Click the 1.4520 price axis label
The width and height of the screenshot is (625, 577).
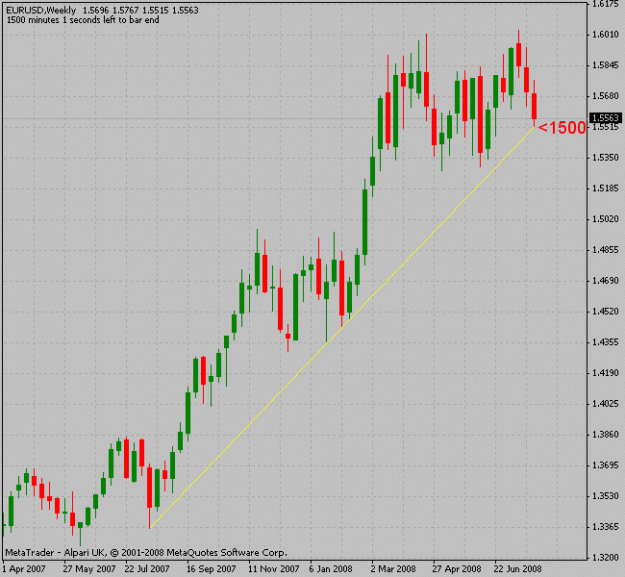click(x=605, y=312)
